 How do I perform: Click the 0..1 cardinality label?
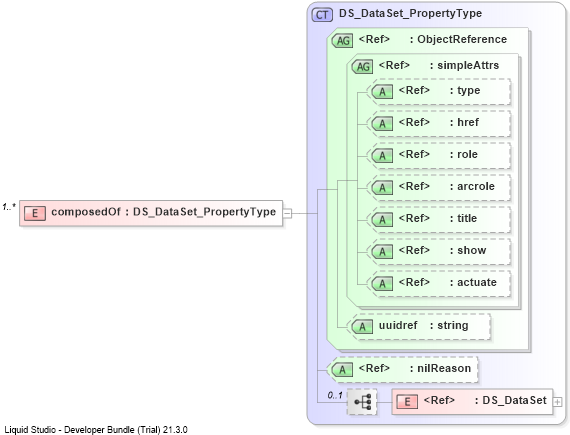point(335,395)
